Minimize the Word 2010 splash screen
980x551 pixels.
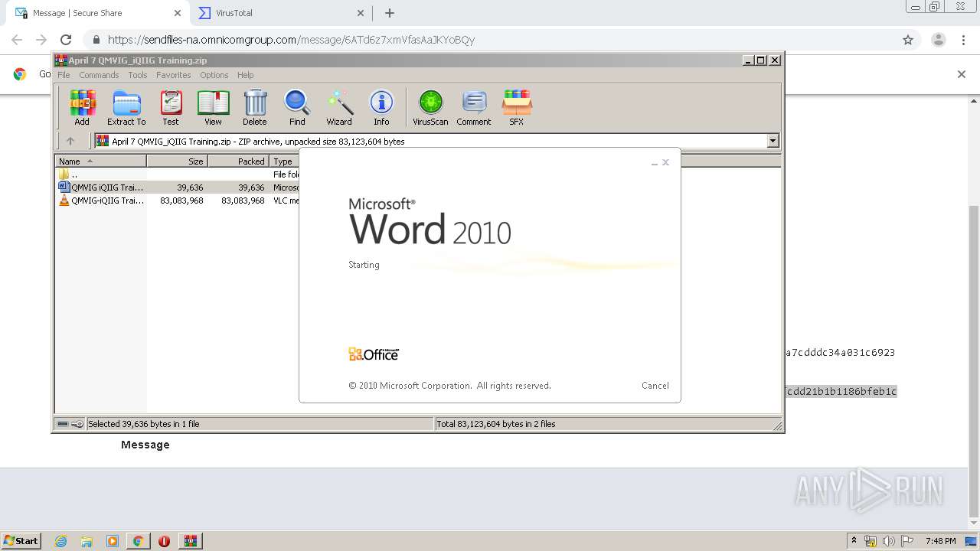pos(655,163)
